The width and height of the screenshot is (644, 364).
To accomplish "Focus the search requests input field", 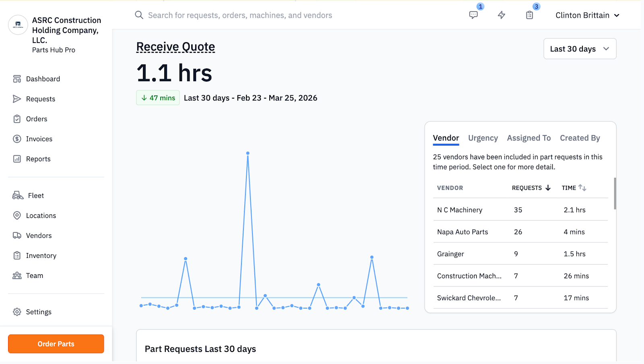I will (240, 15).
